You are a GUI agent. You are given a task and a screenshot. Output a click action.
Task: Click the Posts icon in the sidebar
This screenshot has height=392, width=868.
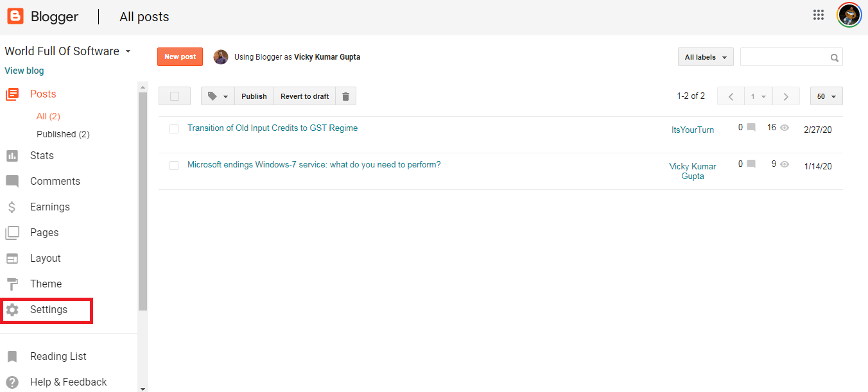(x=12, y=94)
